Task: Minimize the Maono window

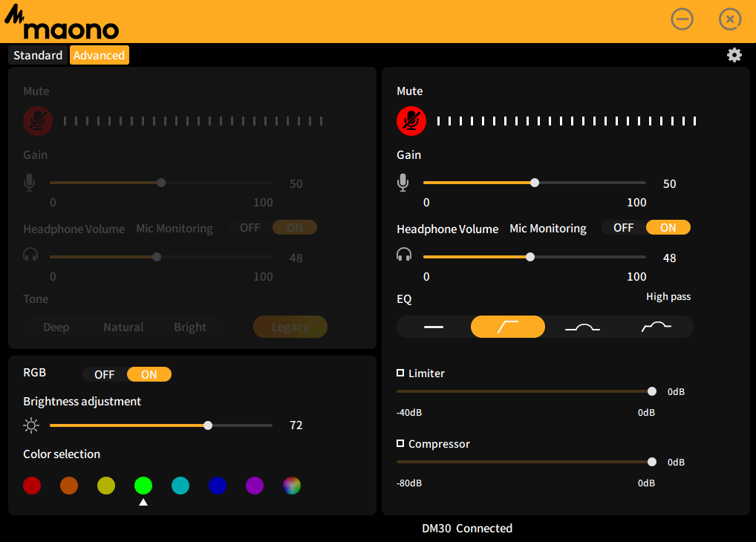Action: pos(682,19)
